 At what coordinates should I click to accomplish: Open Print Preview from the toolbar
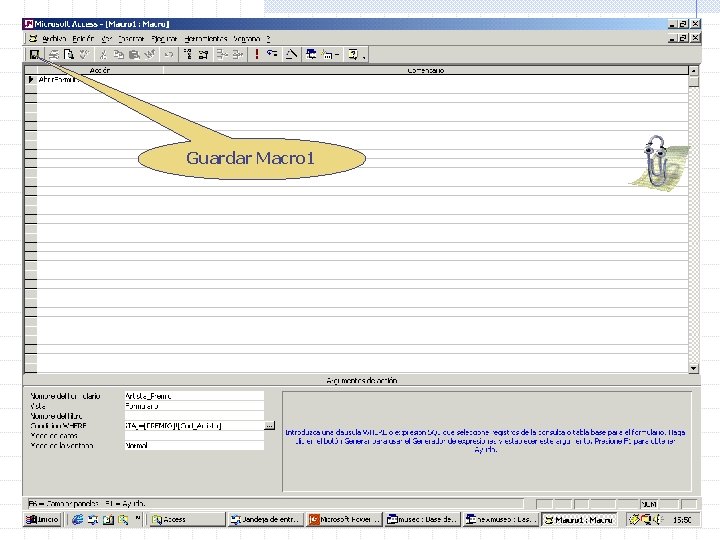pos(69,55)
